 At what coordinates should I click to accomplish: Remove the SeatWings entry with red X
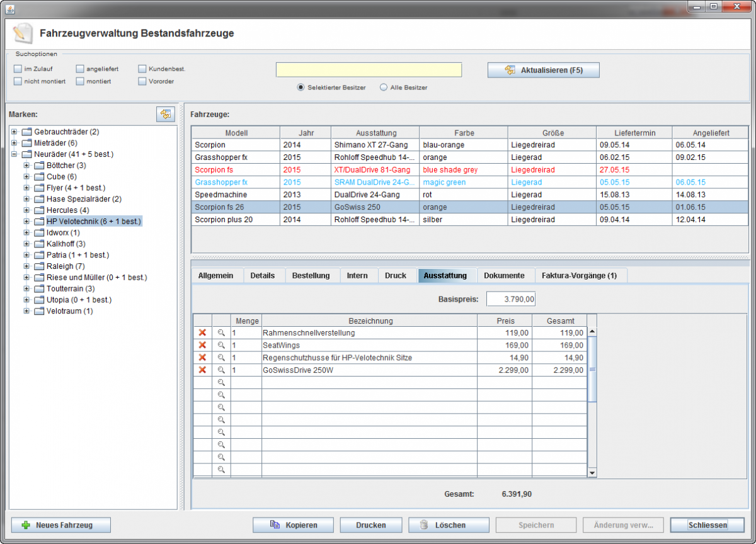[x=202, y=345]
